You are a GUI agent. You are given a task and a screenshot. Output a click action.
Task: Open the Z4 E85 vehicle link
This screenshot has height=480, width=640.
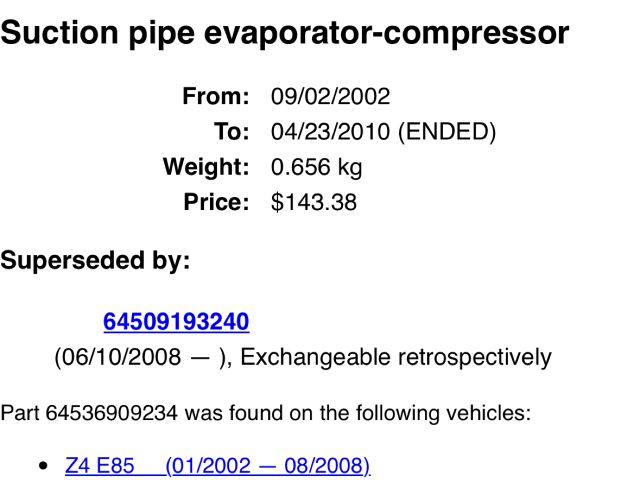click(100, 466)
